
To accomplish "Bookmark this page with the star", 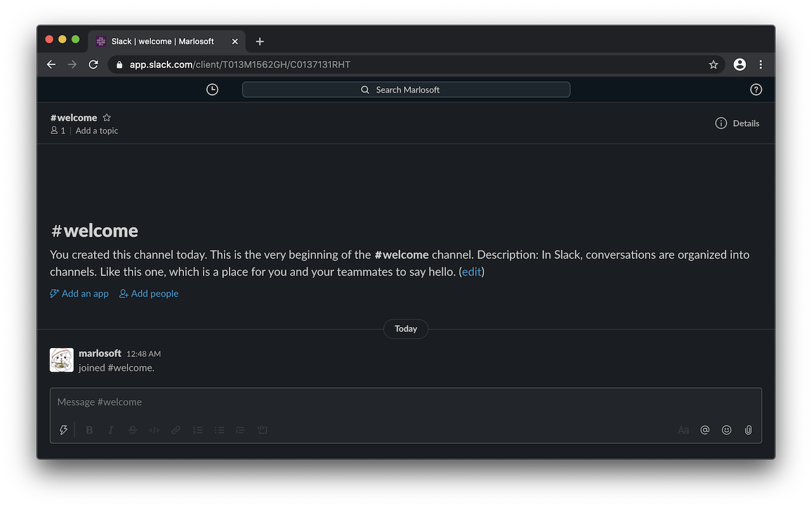I will click(713, 64).
